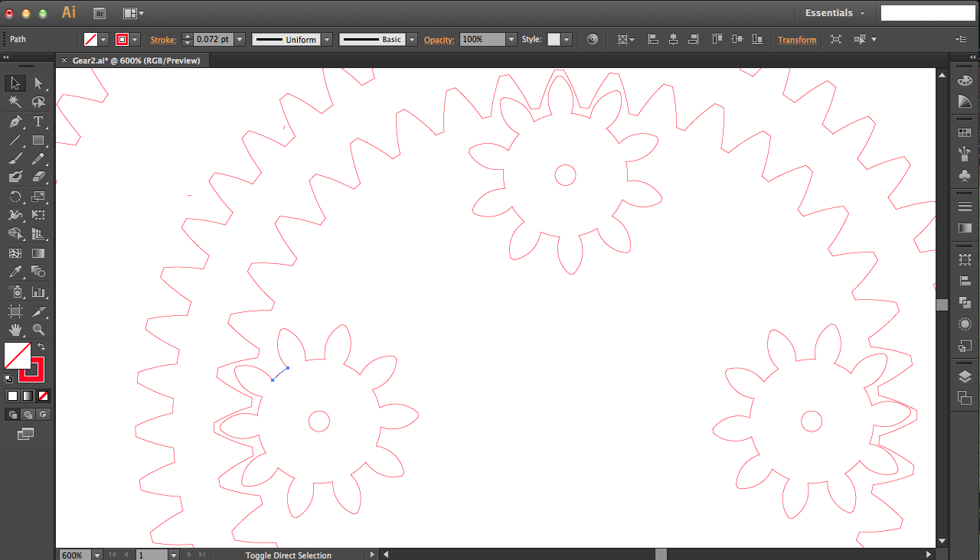Set paint type to Gradient
Viewport: 980px width, 560px height.
point(28,396)
